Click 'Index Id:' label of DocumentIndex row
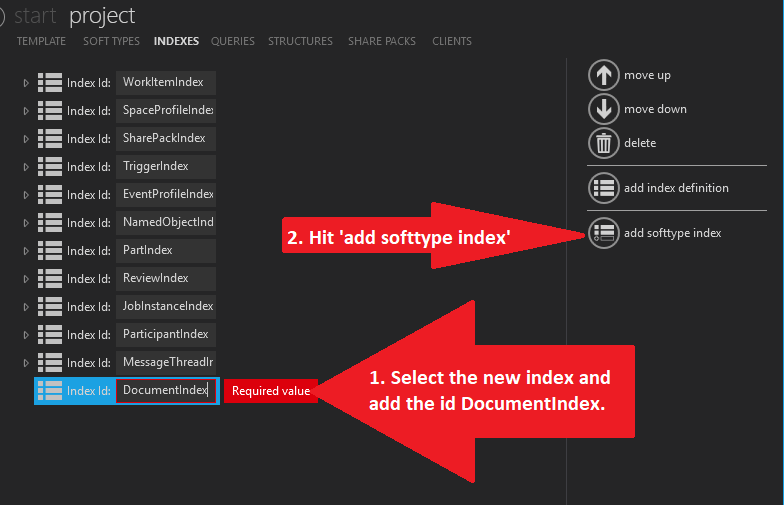The image size is (784, 505). coord(88,391)
